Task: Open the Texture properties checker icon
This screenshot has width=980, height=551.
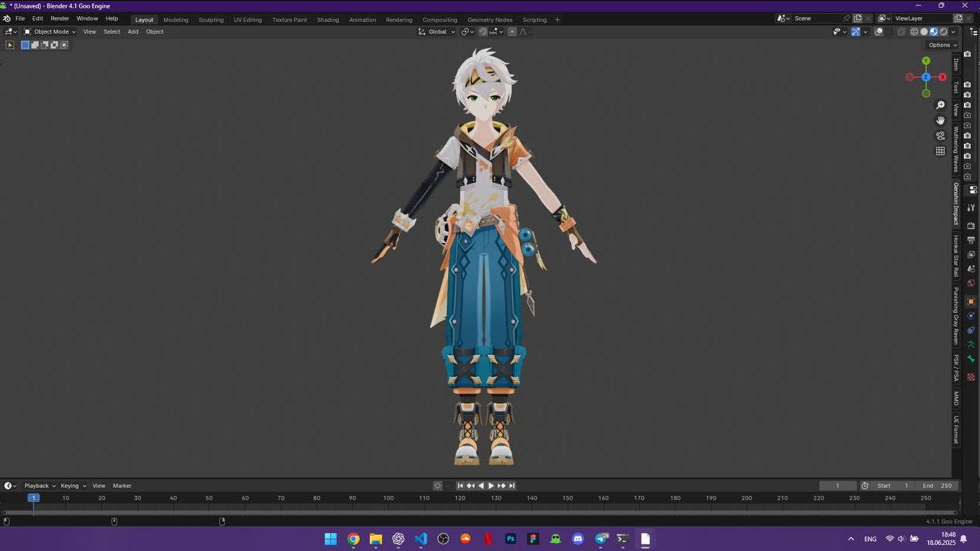Action: [971, 377]
